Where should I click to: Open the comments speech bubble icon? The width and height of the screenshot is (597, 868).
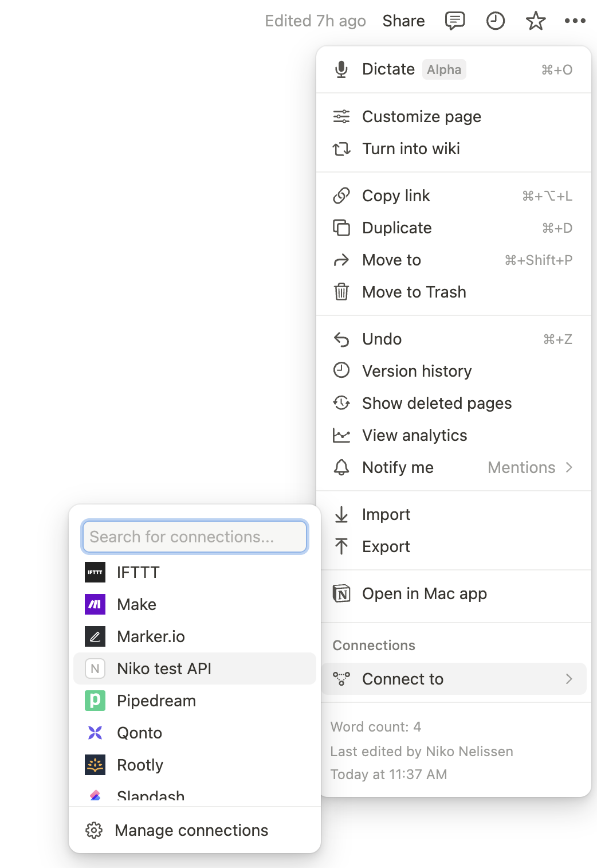[455, 21]
